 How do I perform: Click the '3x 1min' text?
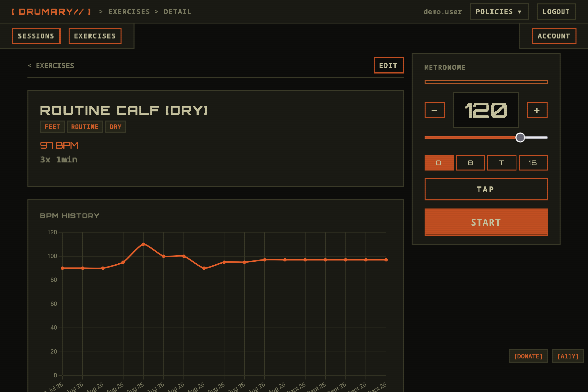pos(59,159)
